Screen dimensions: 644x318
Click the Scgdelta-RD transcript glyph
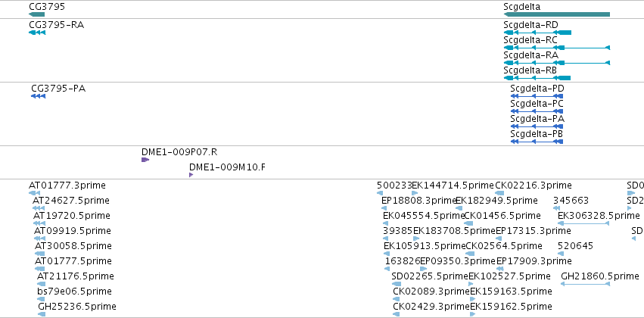point(537,33)
